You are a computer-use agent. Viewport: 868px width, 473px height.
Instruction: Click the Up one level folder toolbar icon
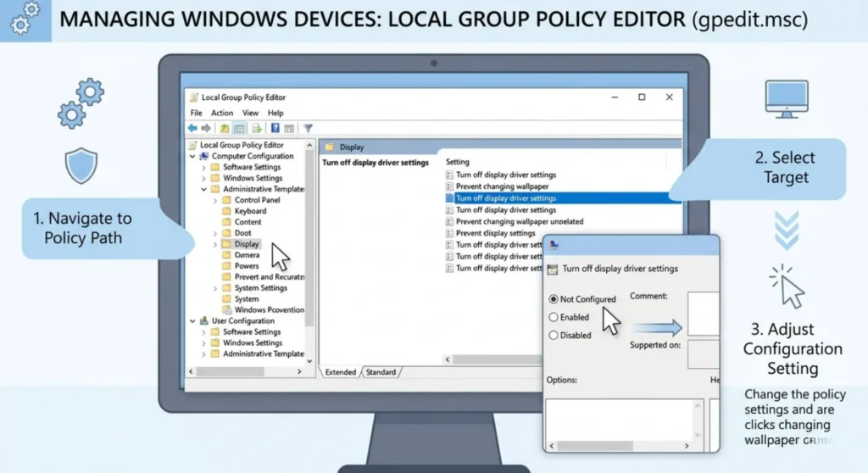click(224, 129)
